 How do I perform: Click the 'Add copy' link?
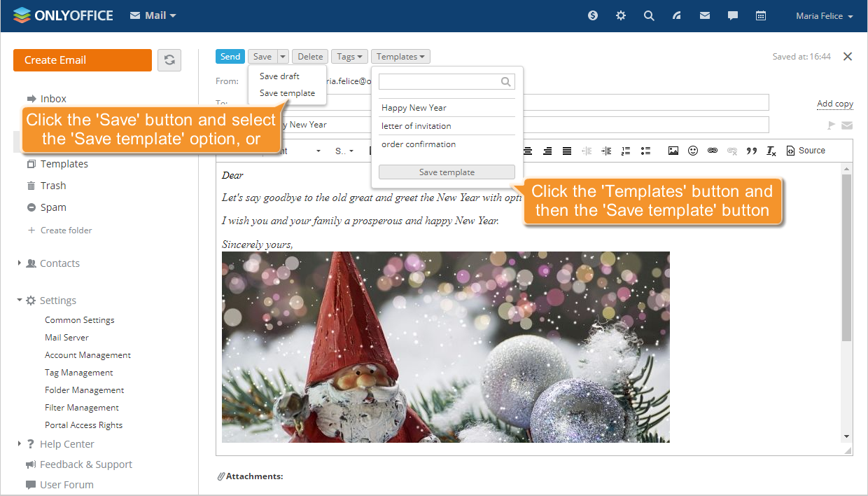tap(834, 103)
